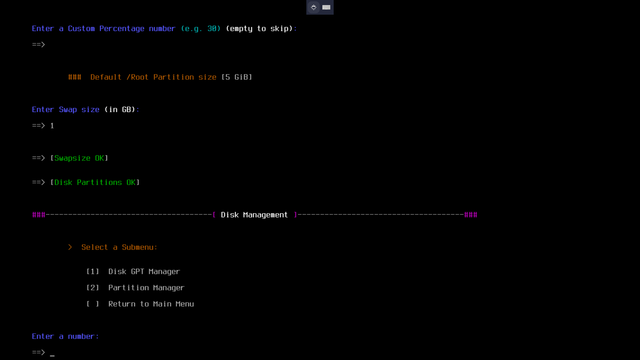
Task: Click the green 'Swapsize OK' status
Action: pyautogui.click(x=79, y=158)
